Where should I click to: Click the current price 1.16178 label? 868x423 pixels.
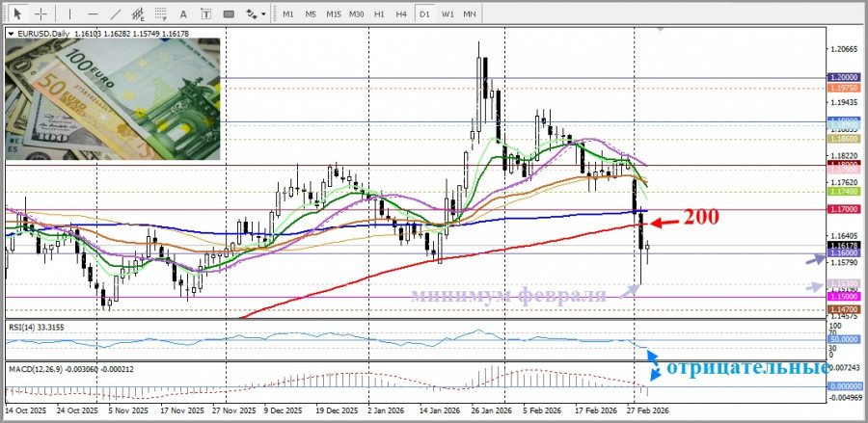point(844,245)
